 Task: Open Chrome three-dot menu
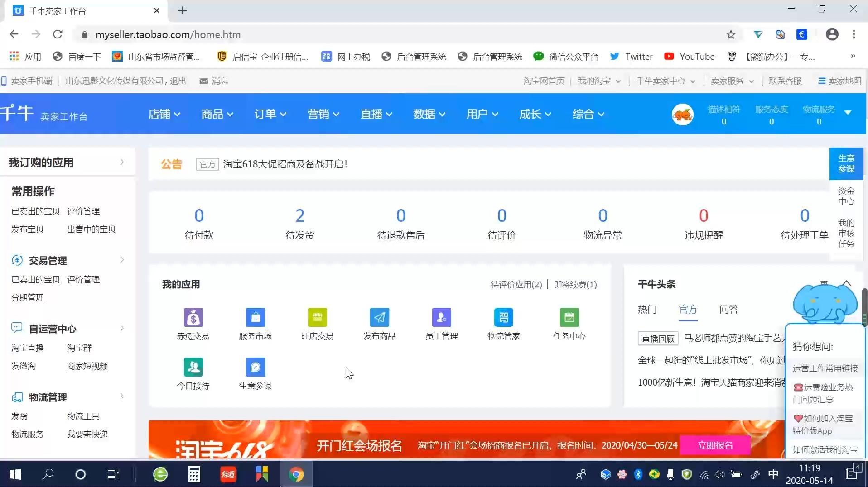854,34
